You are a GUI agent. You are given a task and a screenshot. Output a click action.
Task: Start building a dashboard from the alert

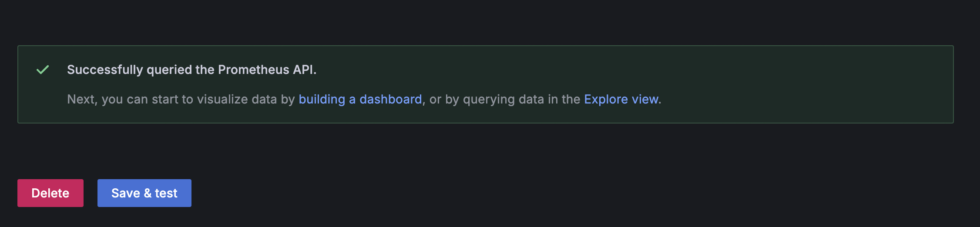[x=360, y=99]
